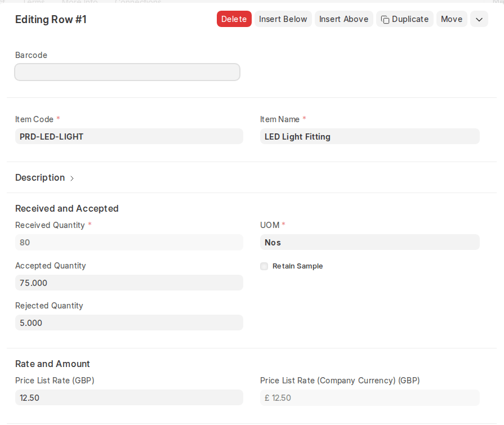Expand the Description section
This screenshot has width=504, height=425.
[40, 178]
